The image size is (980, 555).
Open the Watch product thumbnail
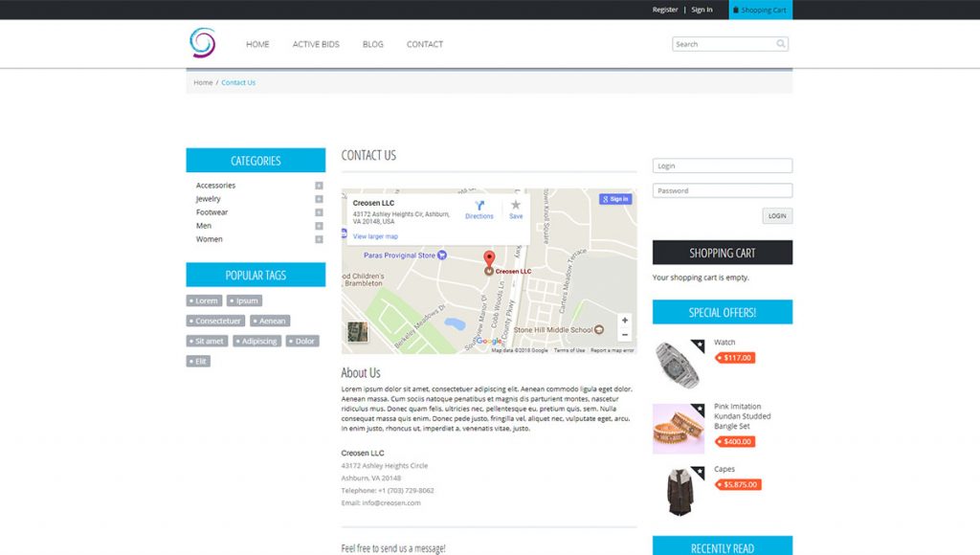[x=678, y=363]
